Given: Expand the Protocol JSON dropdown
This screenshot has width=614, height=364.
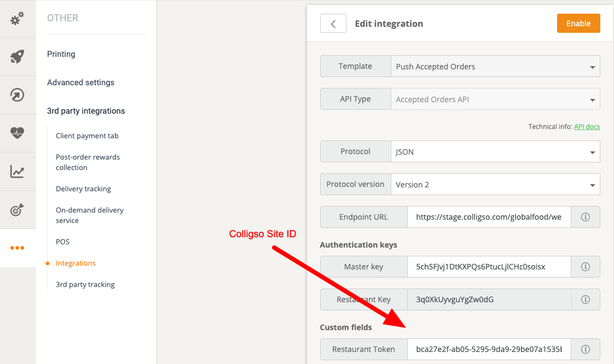Looking at the screenshot, I should click(495, 152).
